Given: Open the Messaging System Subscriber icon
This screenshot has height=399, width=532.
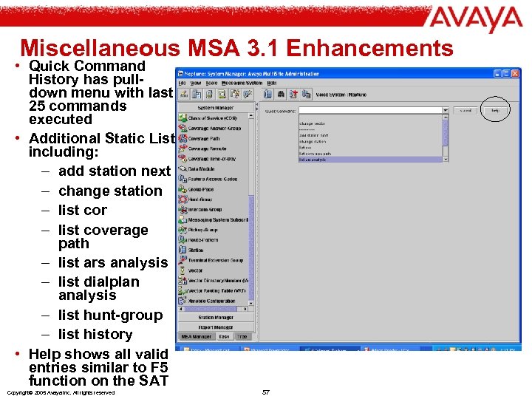Looking at the screenshot, I should [x=183, y=219].
